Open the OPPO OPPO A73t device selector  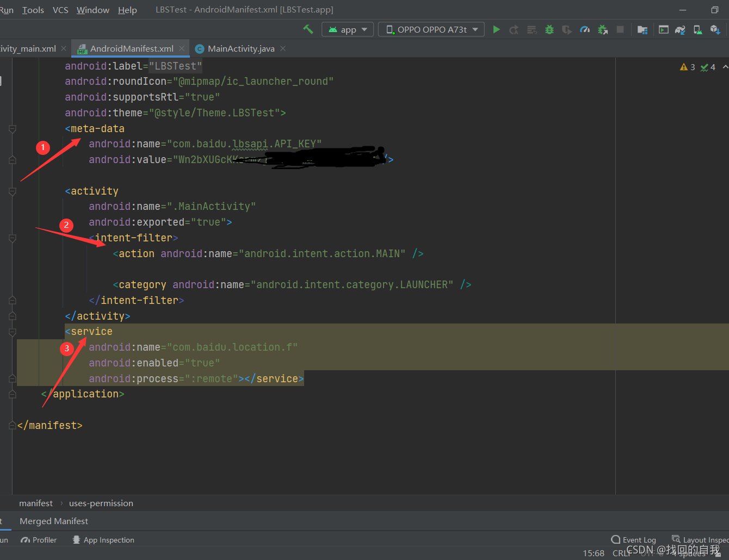(431, 29)
